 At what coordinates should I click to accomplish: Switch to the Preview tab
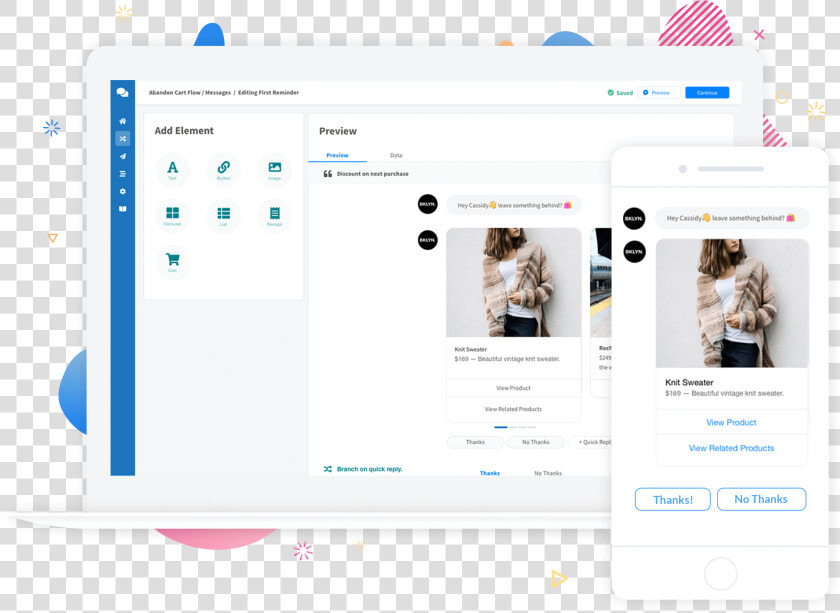pos(338,155)
